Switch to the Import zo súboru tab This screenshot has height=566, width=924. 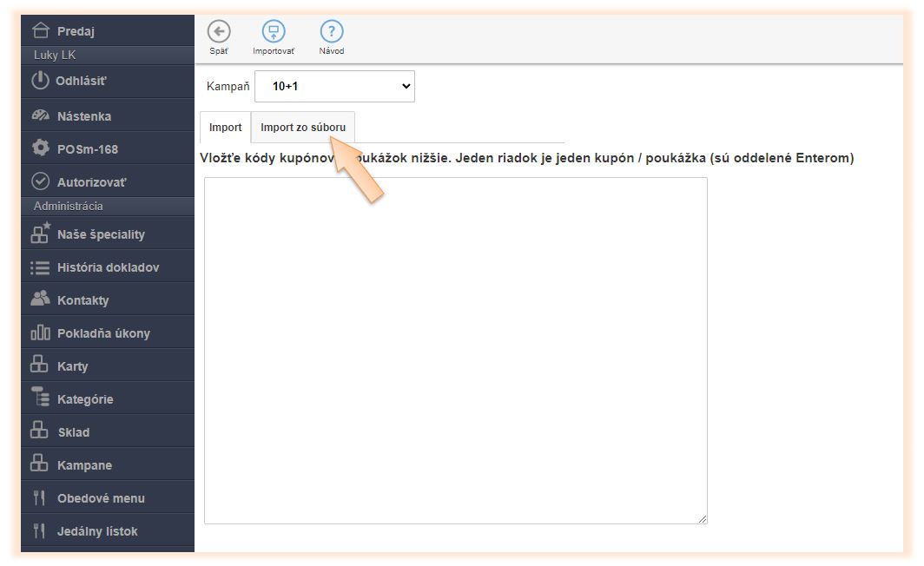point(303,128)
